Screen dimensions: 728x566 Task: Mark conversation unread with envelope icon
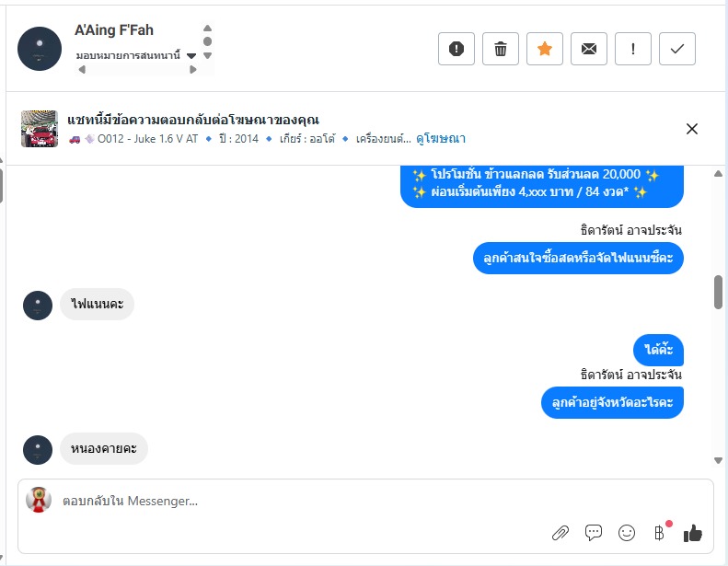[589, 49]
